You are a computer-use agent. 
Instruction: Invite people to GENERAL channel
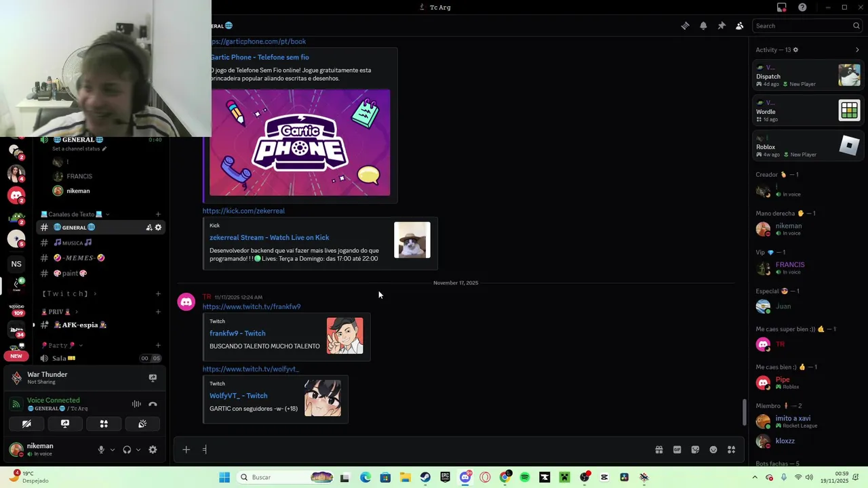[x=149, y=227]
